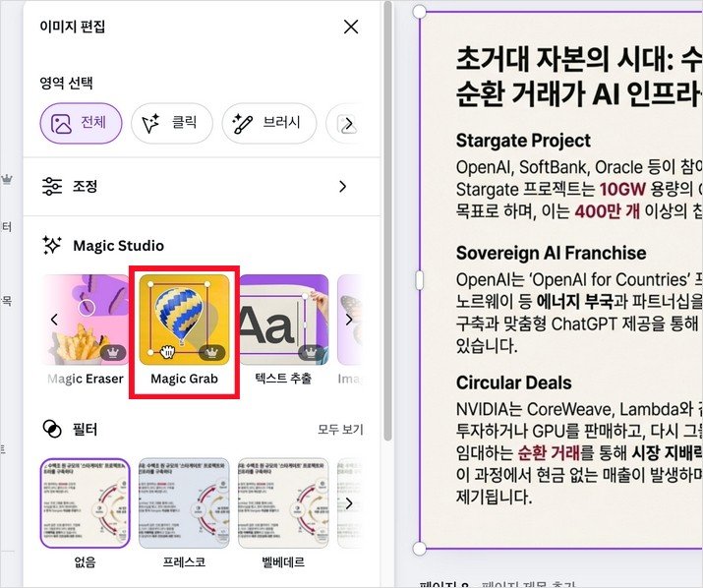Select the 전체 area selection option
This screenshot has height=588, width=703.
(x=82, y=123)
